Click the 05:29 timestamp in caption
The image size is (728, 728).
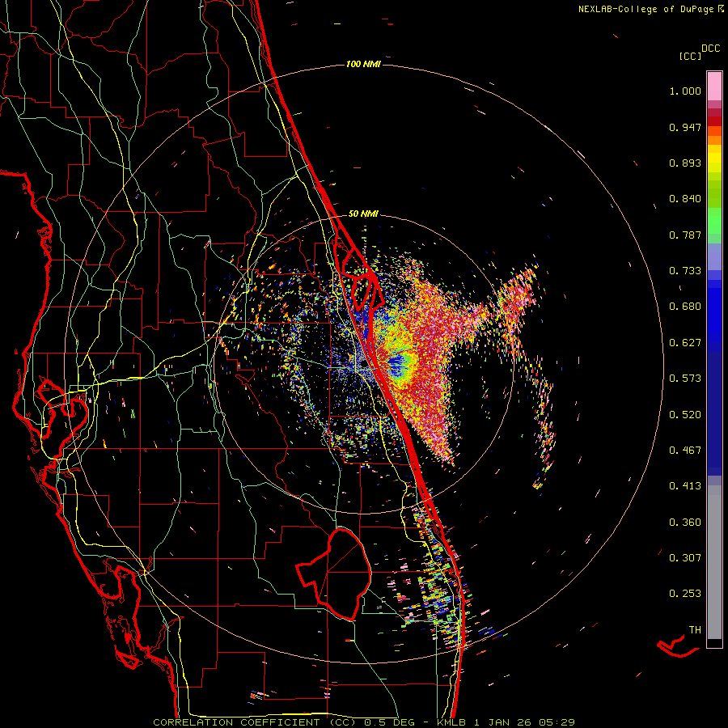coord(557,722)
